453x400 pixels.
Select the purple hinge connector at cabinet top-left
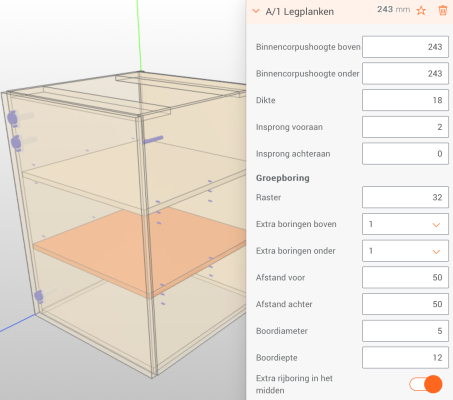tap(13, 119)
